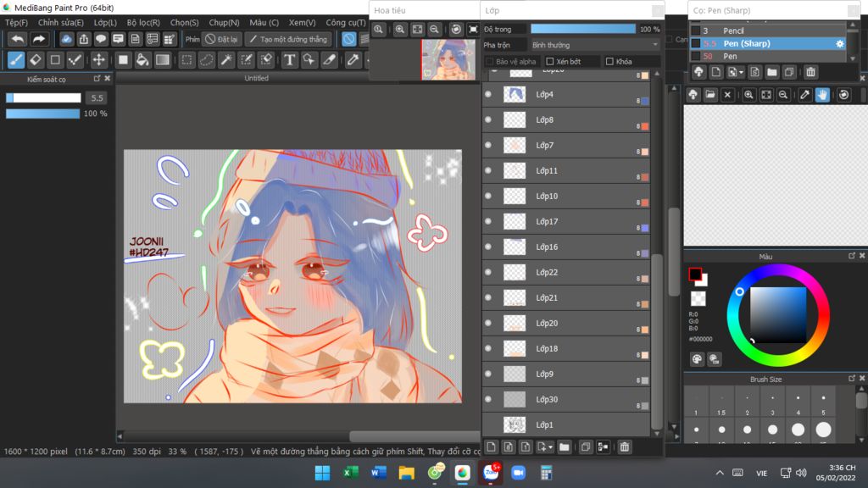Open the Chọn(S) menu

184,23
